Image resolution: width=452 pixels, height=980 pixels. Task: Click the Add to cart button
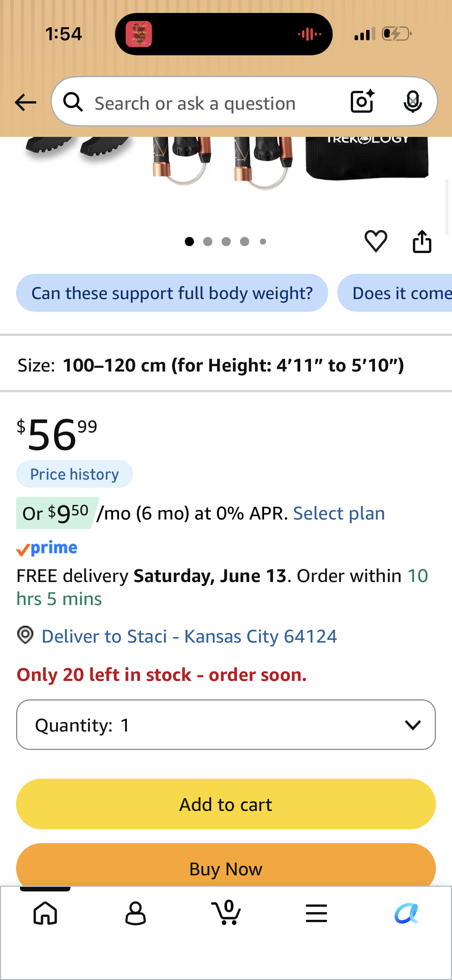(226, 804)
